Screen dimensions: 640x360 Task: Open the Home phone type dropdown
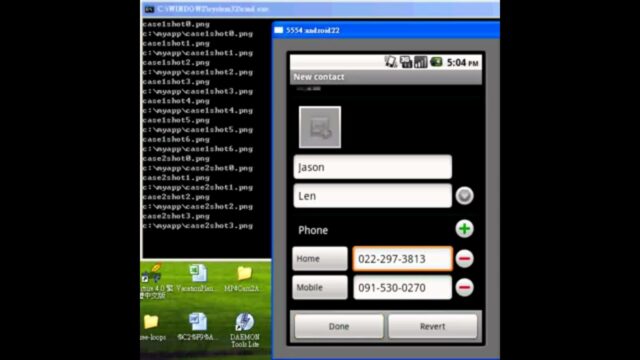320,259
